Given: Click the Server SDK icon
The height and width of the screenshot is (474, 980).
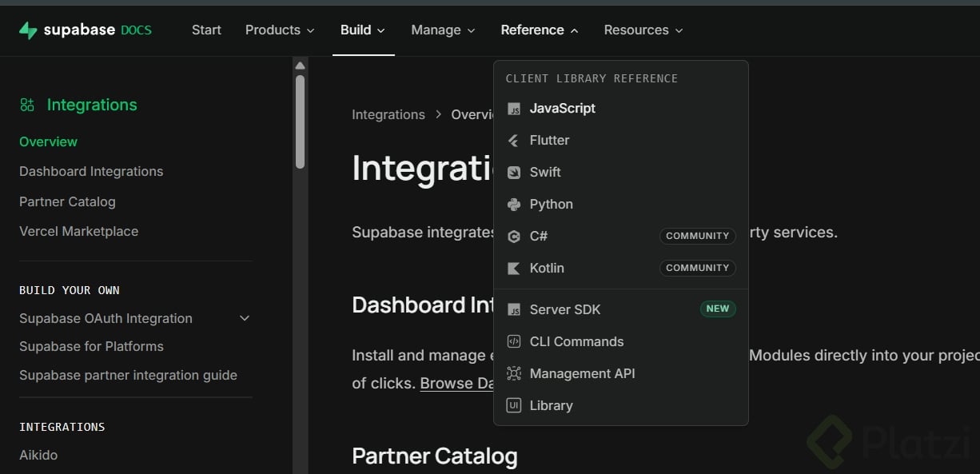Looking at the screenshot, I should [514, 309].
